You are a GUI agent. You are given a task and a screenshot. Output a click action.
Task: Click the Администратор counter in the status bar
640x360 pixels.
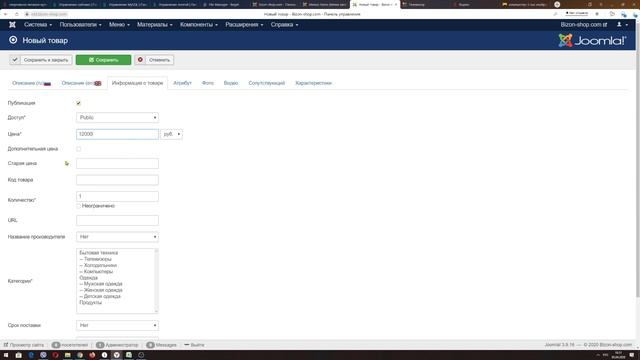[117, 345]
